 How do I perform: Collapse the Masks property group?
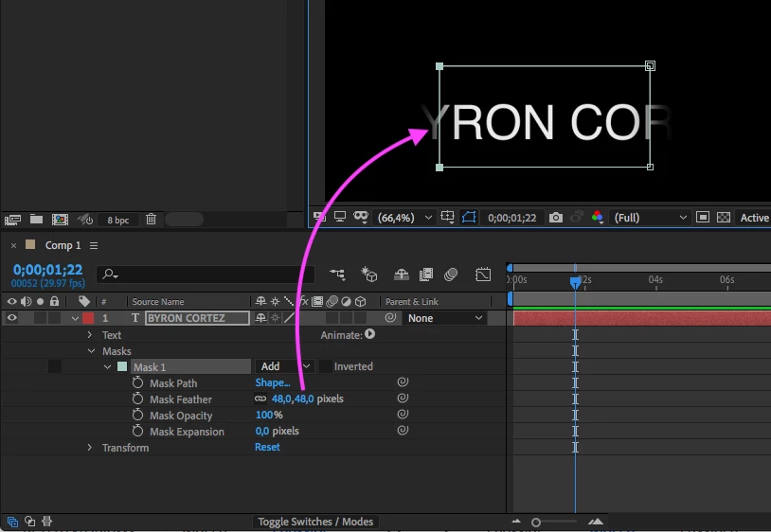click(x=92, y=351)
